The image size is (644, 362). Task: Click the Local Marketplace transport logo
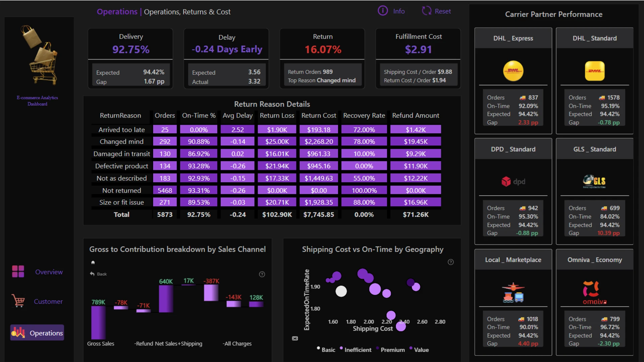click(513, 292)
